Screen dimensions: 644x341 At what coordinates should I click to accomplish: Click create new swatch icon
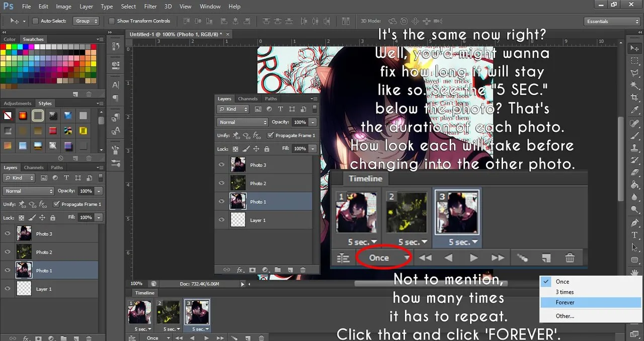tap(75, 94)
